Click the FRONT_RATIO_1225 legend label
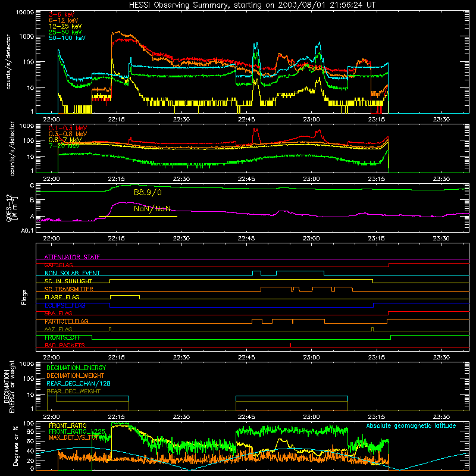Image resolution: width=476 pixels, height=476 pixels. click(x=77, y=431)
